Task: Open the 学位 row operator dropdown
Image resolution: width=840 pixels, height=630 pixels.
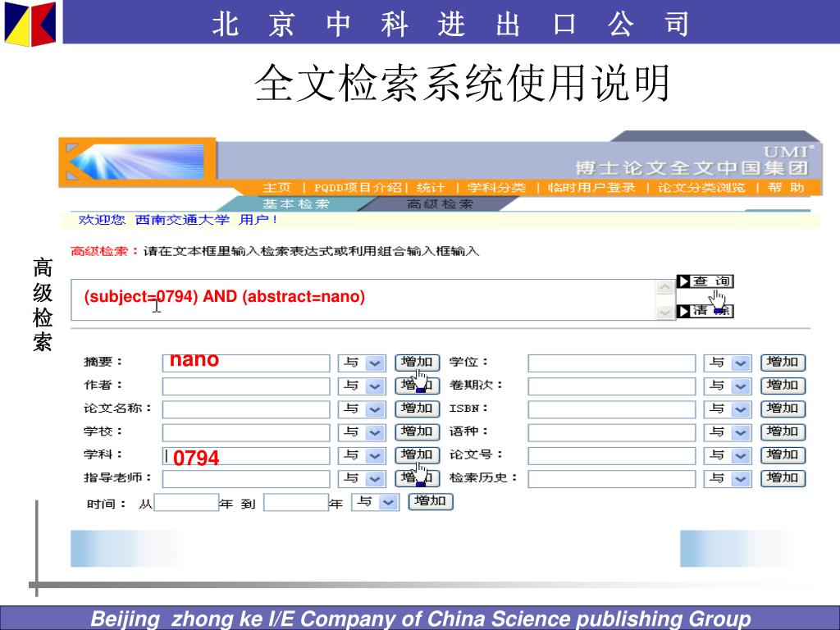Action: [728, 363]
